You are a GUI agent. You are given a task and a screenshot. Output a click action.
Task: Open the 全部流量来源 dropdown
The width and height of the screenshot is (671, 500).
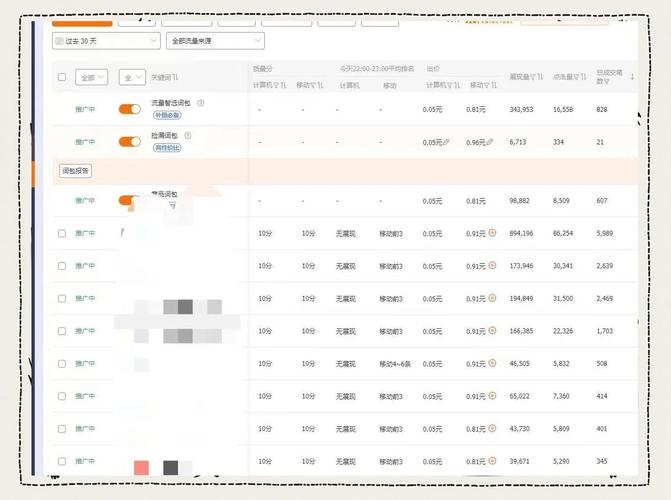click(215, 41)
